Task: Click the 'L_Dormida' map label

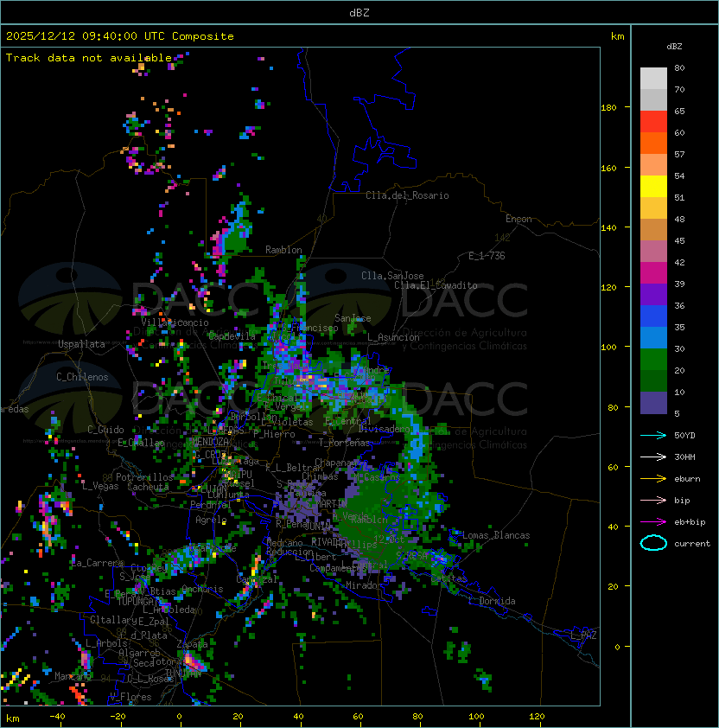Action: [492, 601]
